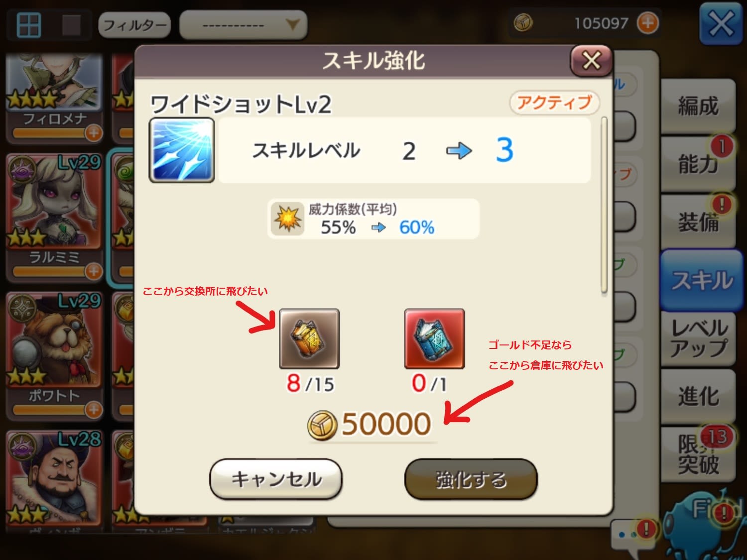Tap the blue skill book material icon
The height and width of the screenshot is (560, 747).
434,338
